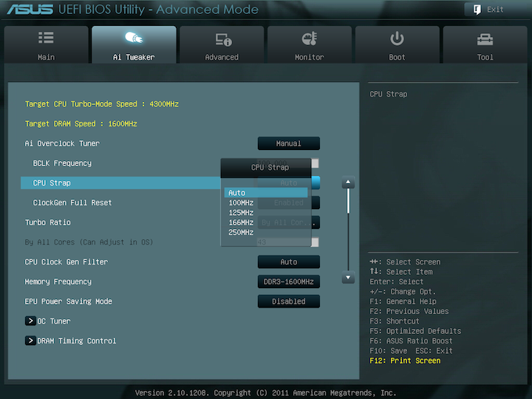Screen dimensions: 532x399
Task: Switch to the Ai Tweaker tab
Action: point(134,44)
